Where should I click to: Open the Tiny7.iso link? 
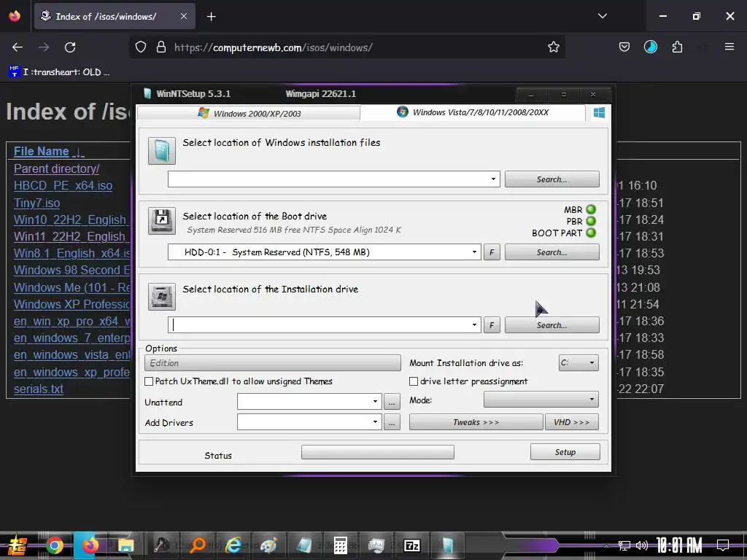point(36,203)
